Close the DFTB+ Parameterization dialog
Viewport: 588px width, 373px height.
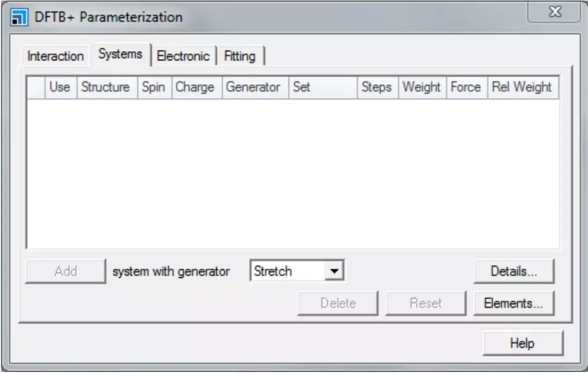(554, 12)
